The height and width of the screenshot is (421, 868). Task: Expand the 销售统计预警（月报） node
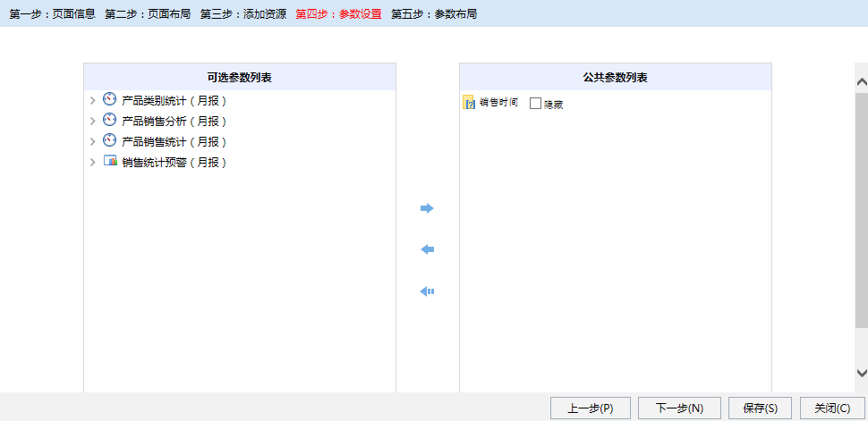pyautogui.click(x=93, y=163)
